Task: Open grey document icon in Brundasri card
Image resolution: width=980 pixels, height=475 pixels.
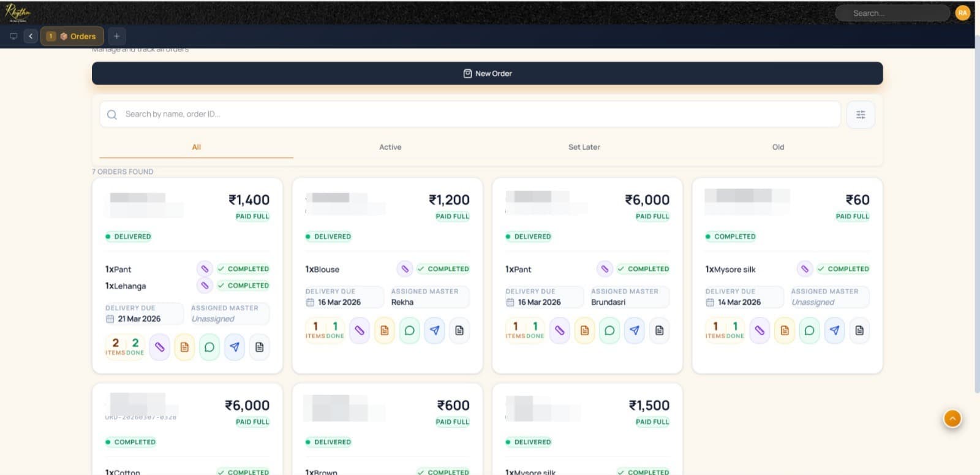Action: click(660, 331)
